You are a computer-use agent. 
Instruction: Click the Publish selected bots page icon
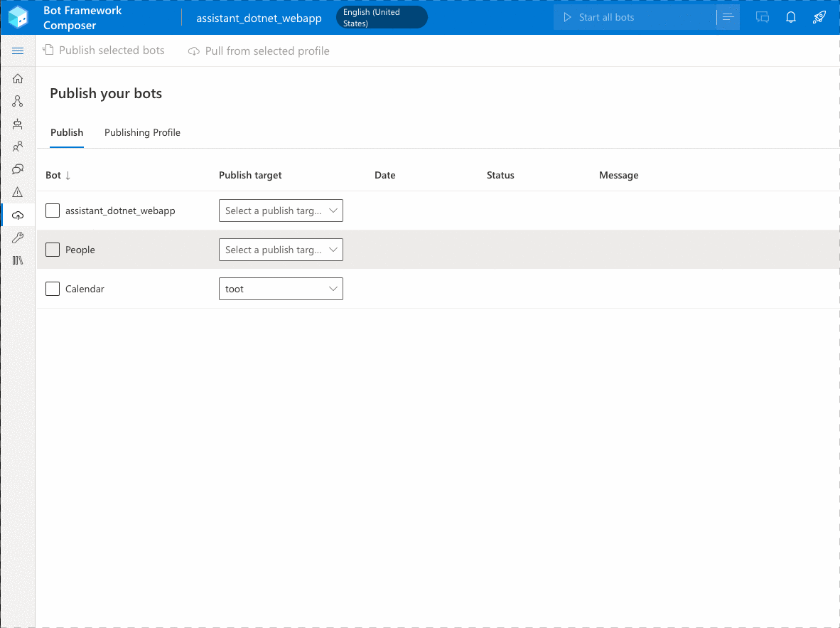coord(48,50)
